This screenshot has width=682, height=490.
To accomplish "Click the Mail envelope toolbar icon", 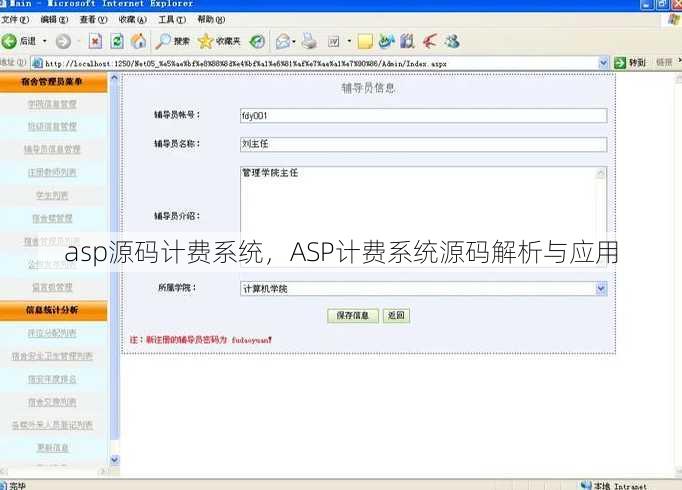I will click(282, 41).
